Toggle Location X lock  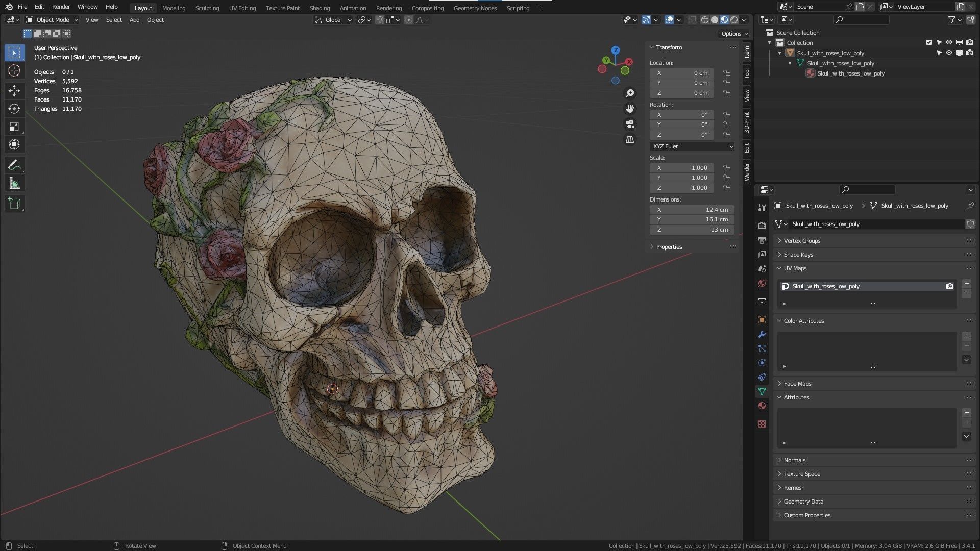point(727,73)
